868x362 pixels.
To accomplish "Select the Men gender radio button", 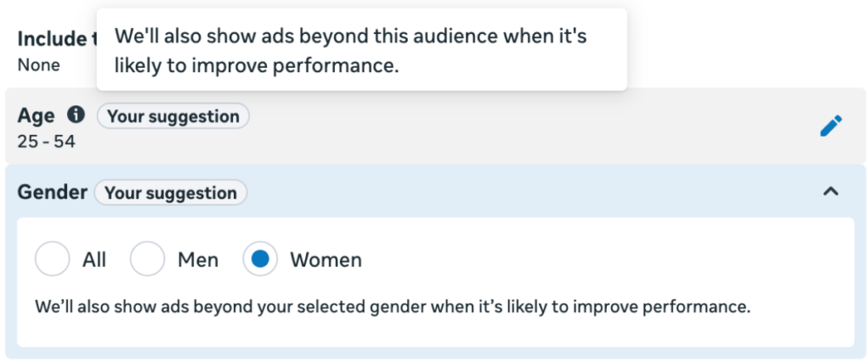I will (147, 259).
